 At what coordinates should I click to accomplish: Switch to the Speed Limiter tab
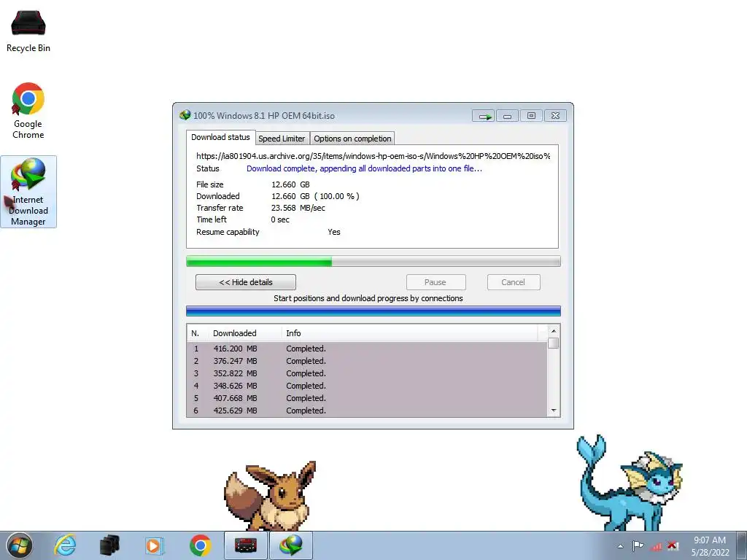(282, 139)
